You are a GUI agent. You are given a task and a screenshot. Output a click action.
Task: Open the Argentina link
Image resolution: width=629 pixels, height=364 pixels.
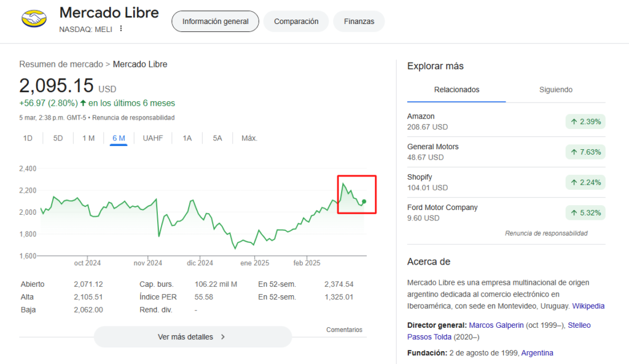(x=537, y=353)
